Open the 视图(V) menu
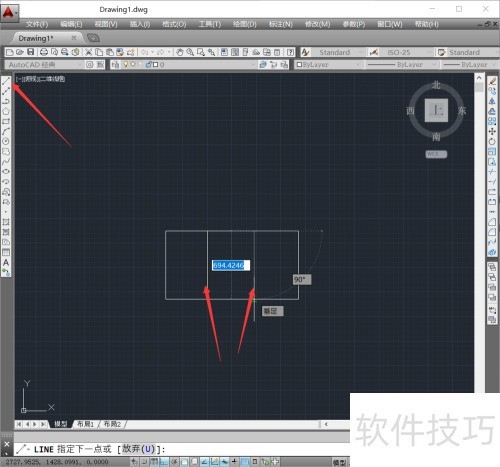Image resolution: width=500 pixels, height=467 pixels. click(106, 24)
